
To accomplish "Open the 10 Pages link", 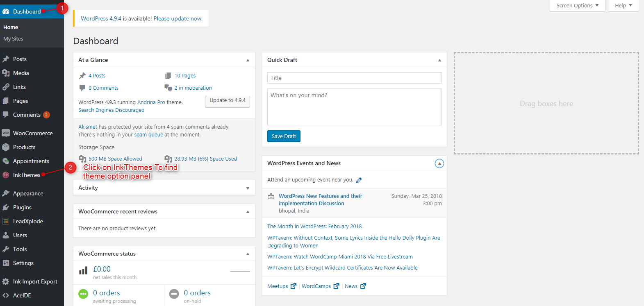I will point(185,76).
